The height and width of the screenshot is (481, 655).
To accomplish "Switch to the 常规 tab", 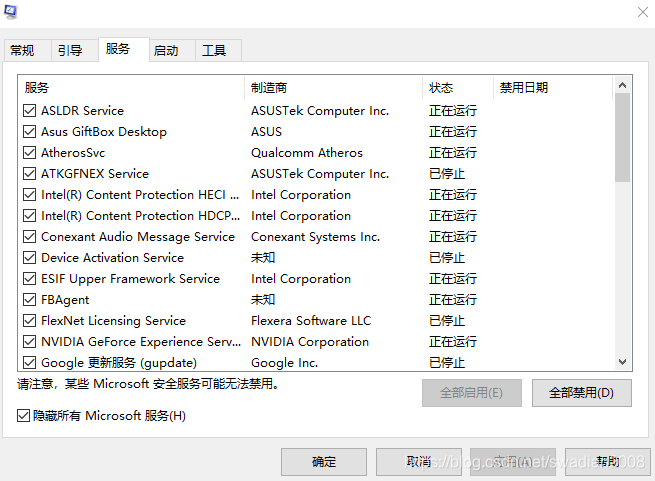I will tap(28, 51).
